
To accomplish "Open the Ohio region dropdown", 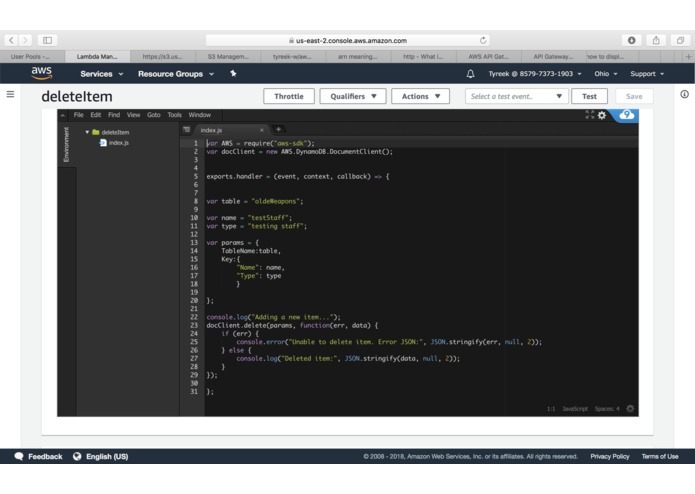I will tap(605, 74).
